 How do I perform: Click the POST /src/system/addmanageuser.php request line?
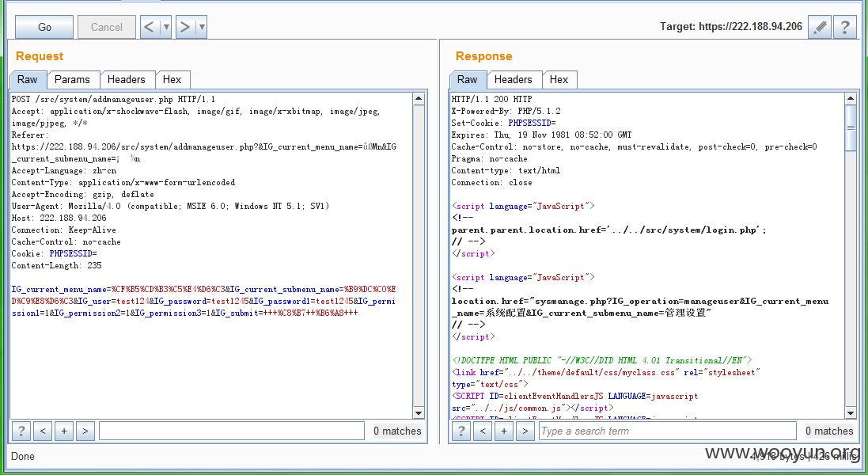113,99
